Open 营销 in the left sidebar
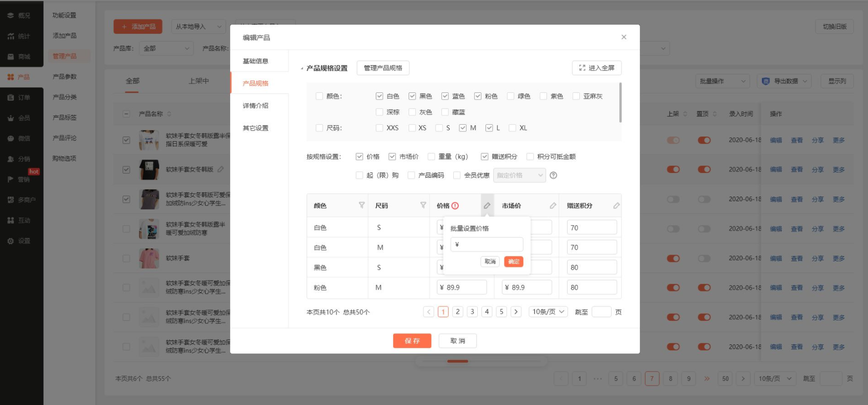 pos(19,179)
